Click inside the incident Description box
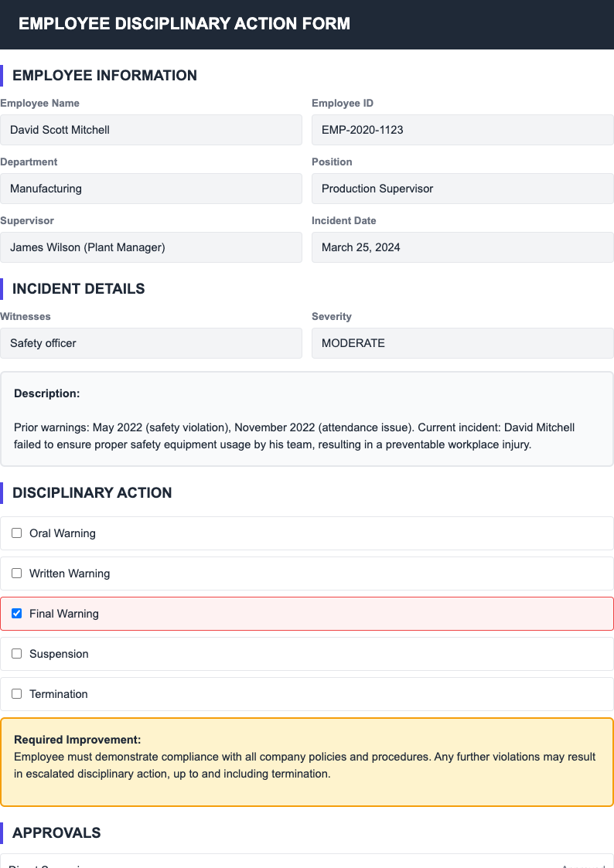The height and width of the screenshot is (868, 614). pos(307,417)
